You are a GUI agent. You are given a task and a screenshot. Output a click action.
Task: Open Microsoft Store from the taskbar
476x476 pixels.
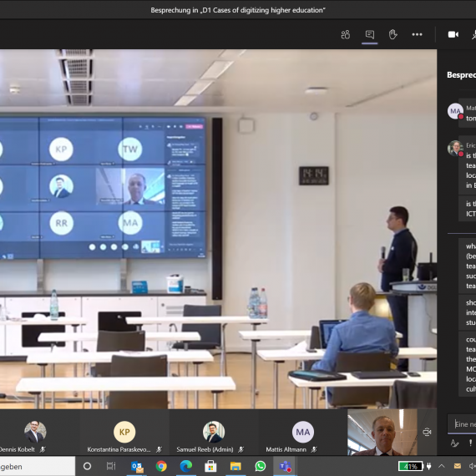(x=210, y=466)
